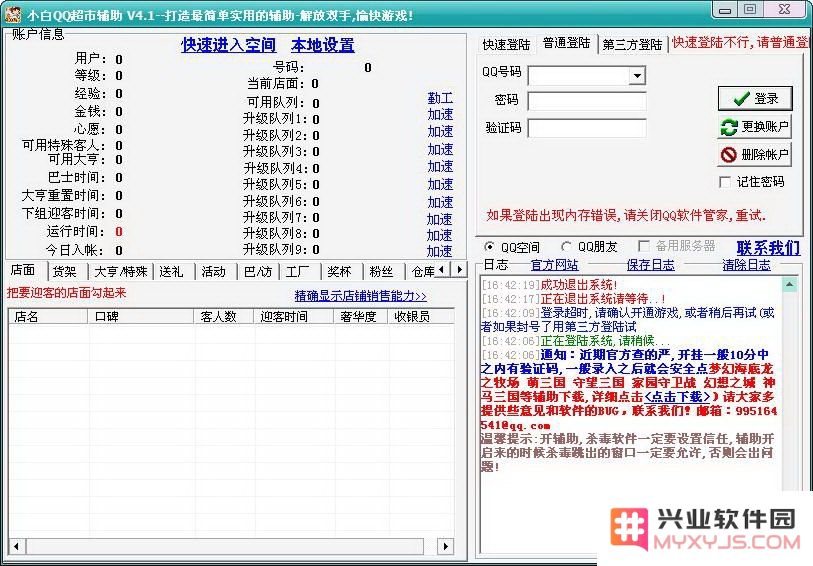Click the 口碑 column header
The width and height of the screenshot is (813, 566).
tap(141, 316)
